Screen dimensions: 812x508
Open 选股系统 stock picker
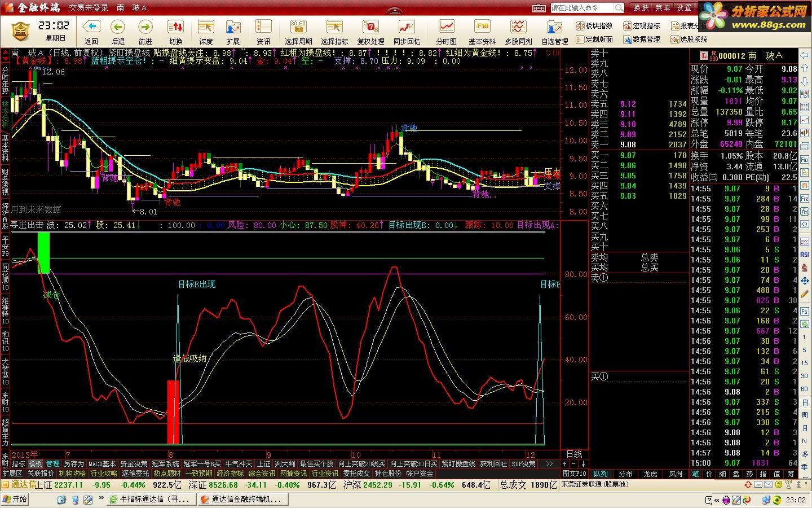pyautogui.click(x=689, y=40)
